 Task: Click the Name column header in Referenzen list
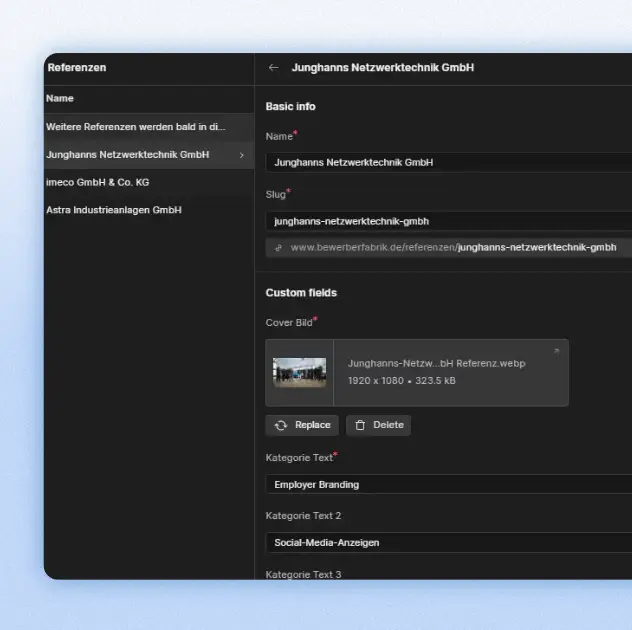(x=60, y=98)
